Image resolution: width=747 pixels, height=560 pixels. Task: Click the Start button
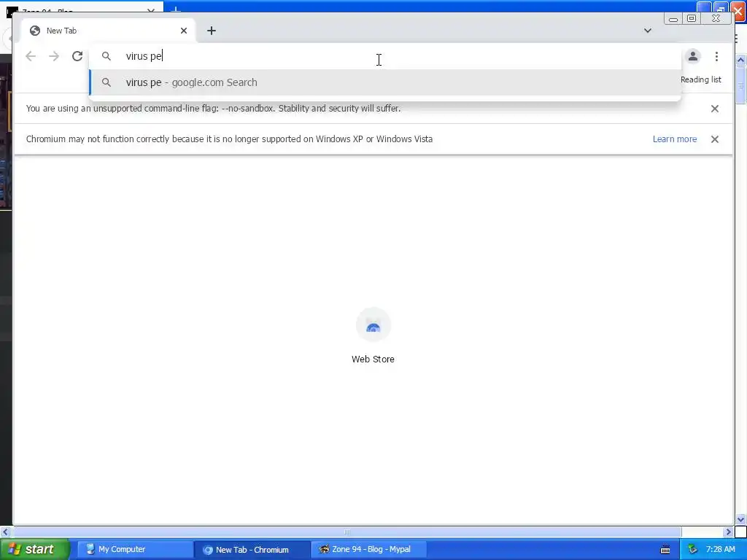(x=34, y=549)
